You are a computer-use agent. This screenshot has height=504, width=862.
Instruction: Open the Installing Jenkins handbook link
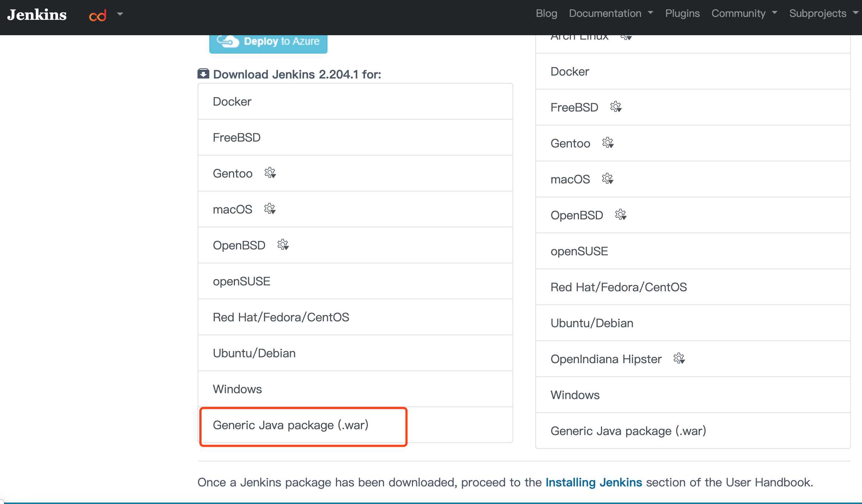coord(594,482)
